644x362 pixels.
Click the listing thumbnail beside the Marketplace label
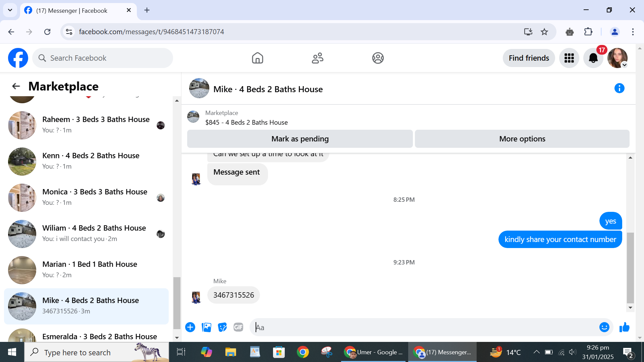tap(193, 117)
